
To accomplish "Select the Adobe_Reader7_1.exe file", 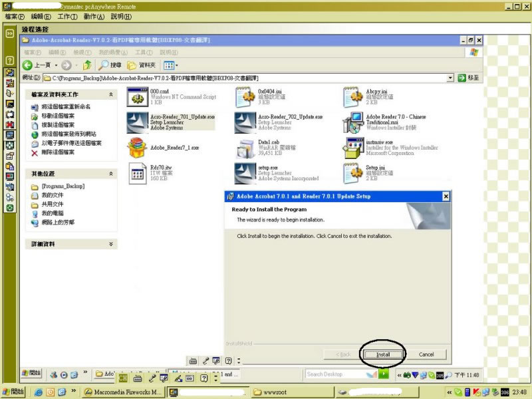I will point(163,148).
